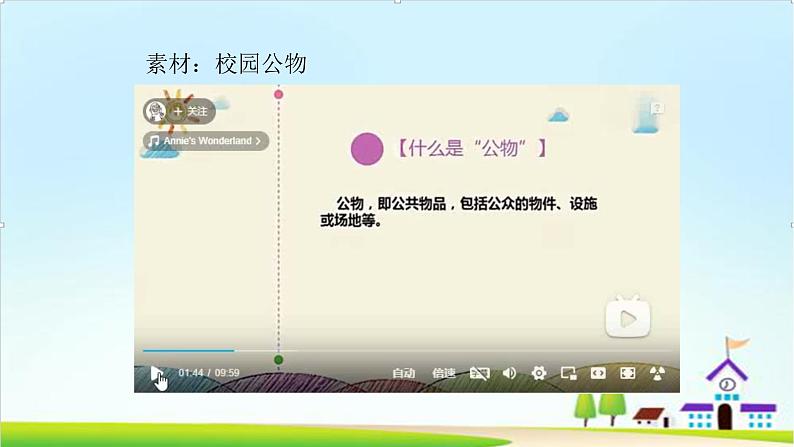The width and height of the screenshot is (794, 447).
Task: Toggle web page widescreen mode
Action: (x=598, y=373)
